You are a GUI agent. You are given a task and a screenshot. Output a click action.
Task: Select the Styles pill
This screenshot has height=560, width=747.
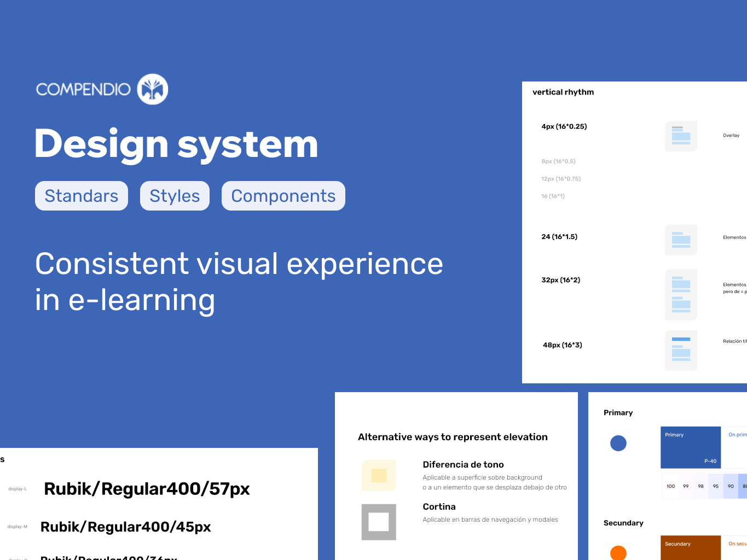[175, 196]
